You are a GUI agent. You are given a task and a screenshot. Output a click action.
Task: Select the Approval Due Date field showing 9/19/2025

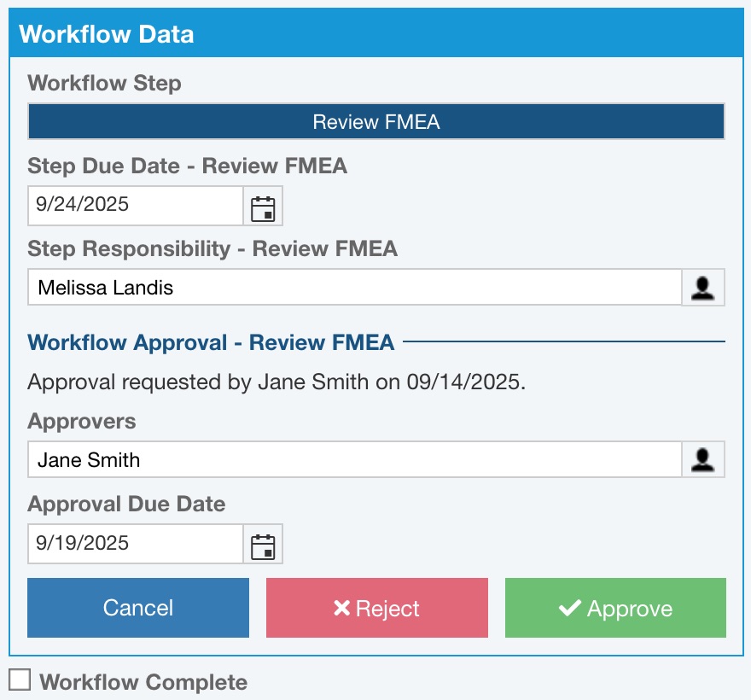(x=135, y=544)
